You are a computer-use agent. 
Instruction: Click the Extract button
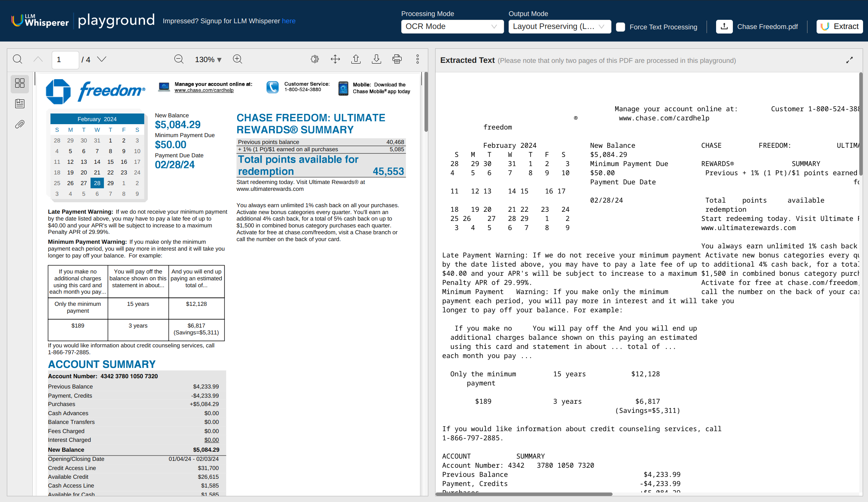839,27
